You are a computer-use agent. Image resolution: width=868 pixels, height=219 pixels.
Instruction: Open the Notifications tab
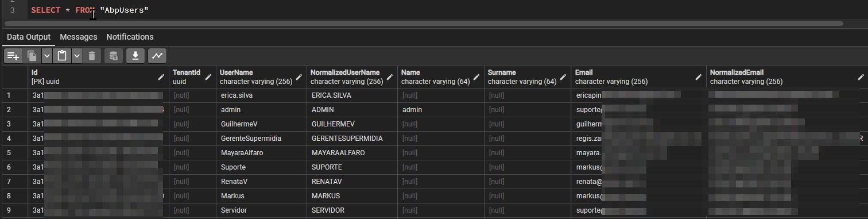tap(130, 37)
